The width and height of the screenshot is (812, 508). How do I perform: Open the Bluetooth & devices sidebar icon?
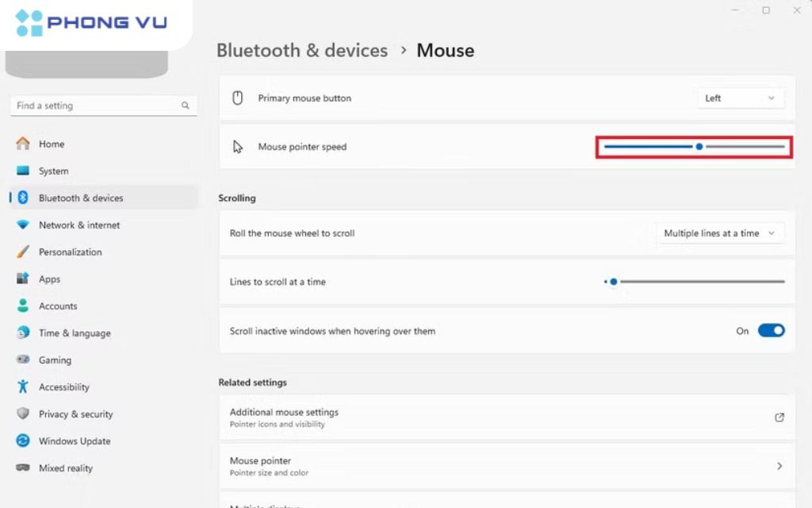[x=23, y=198]
